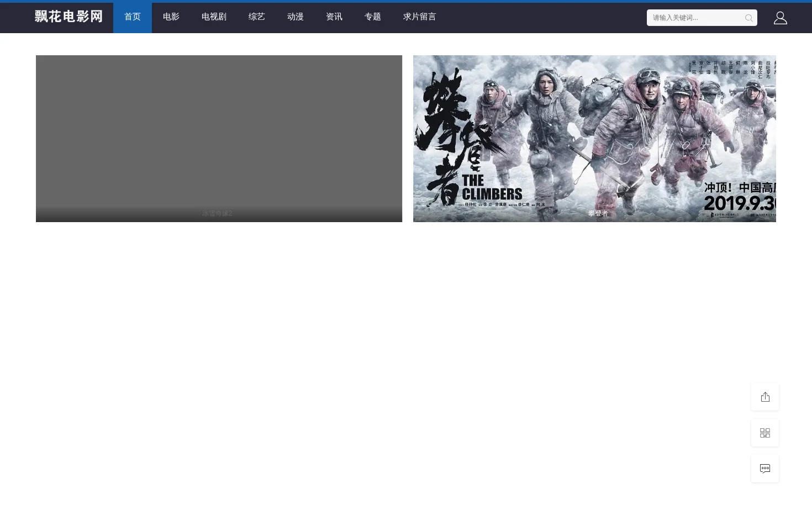The image size is (812, 510).
Task: Visit the 专题 page
Action: click(x=373, y=17)
